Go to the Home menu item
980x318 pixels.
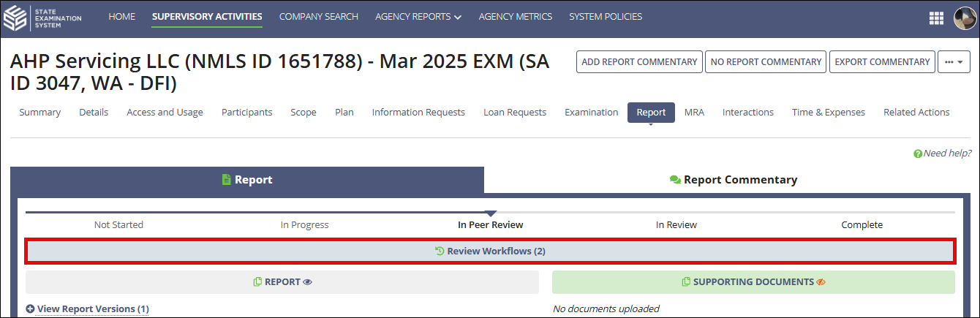pyautogui.click(x=122, y=17)
